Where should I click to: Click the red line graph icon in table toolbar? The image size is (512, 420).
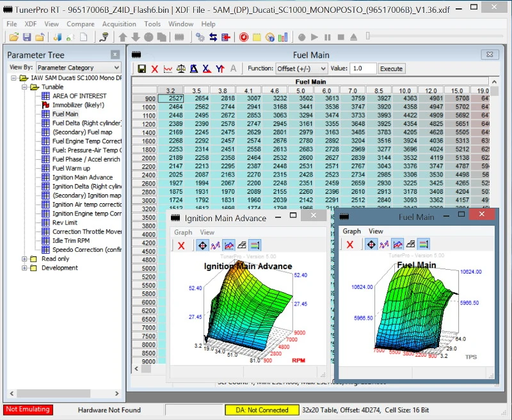(x=168, y=68)
